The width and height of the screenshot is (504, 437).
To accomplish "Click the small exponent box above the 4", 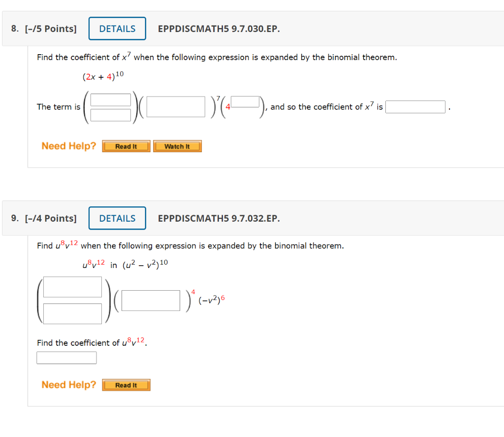I will [x=246, y=101].
